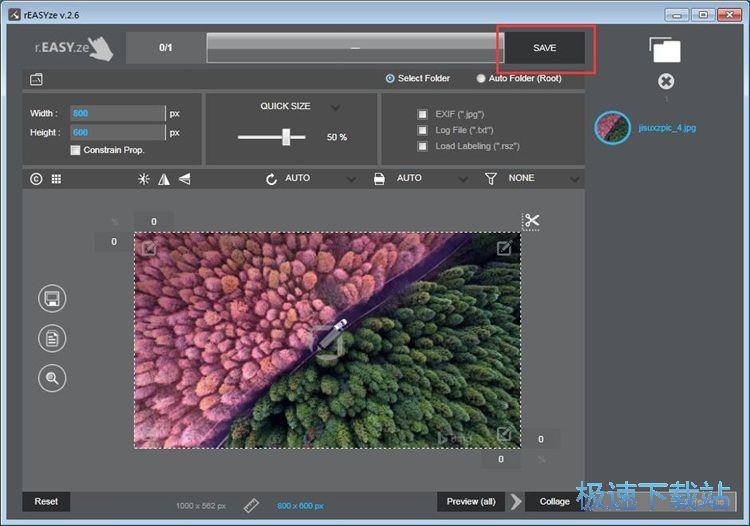Click the round document copy icon
This screenshot has width=750, height=526.
52,338
